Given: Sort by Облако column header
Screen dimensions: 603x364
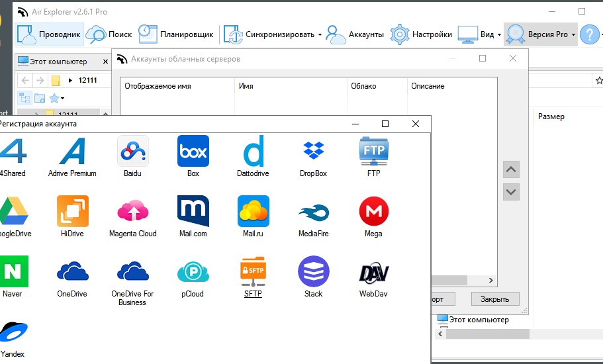Looking at the screenshot, I should (x=377, y=86).
